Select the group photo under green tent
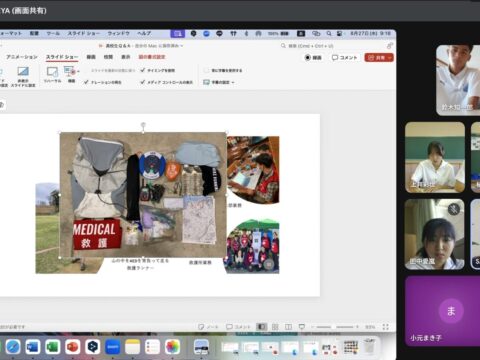This screenshot has width=480, height=360. (x=253, y=246)
